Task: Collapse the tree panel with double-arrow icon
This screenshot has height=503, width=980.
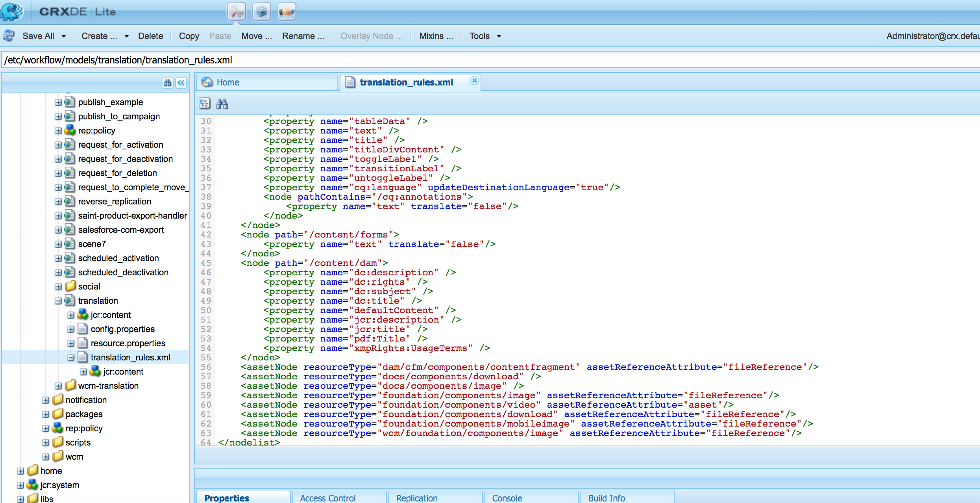Action: (x=181, y=83)
